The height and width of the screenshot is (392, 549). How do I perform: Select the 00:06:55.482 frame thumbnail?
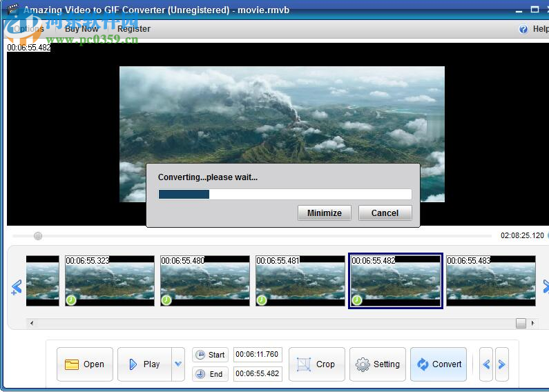point(396,281)
